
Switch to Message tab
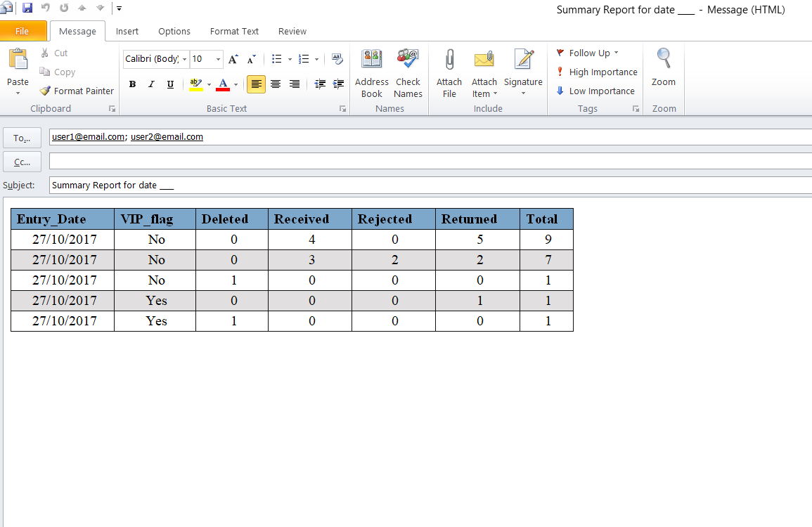(x=77, y=31)
